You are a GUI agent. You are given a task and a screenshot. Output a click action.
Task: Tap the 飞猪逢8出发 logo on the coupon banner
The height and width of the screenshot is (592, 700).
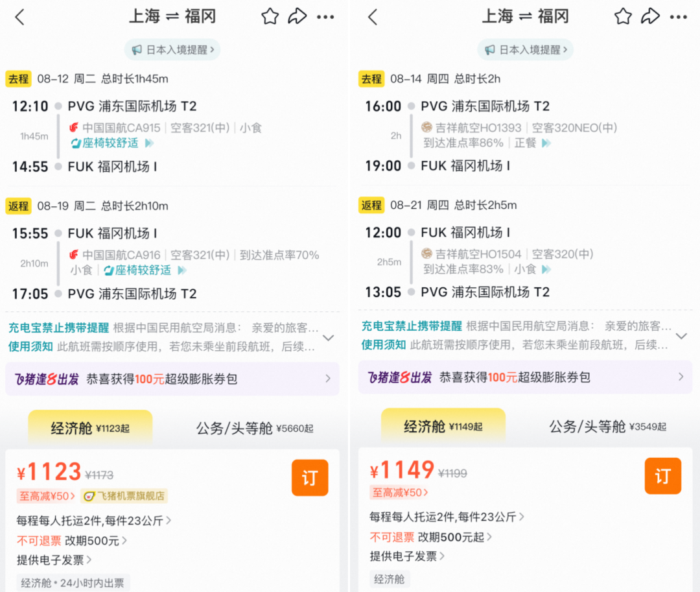[x=45, y=379]
